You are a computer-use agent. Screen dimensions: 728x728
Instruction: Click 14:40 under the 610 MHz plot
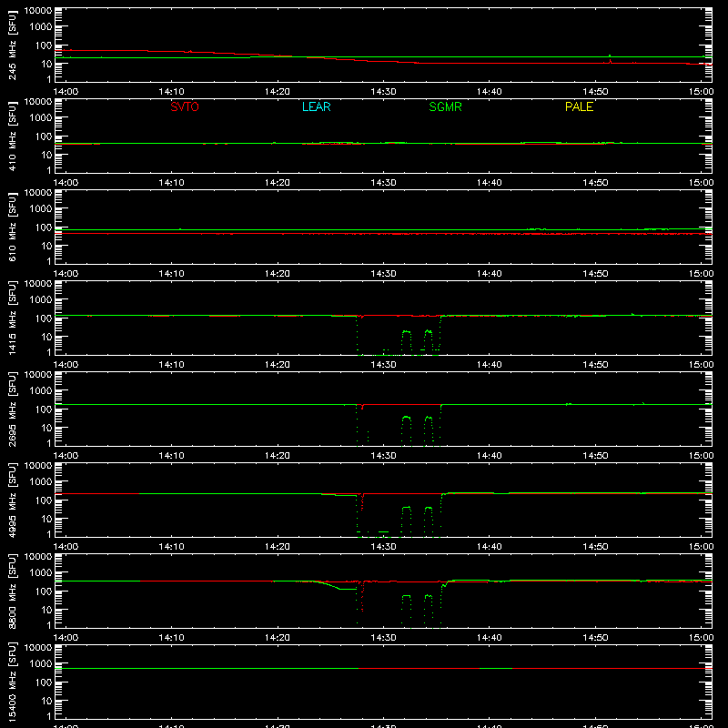coord(490,274)
